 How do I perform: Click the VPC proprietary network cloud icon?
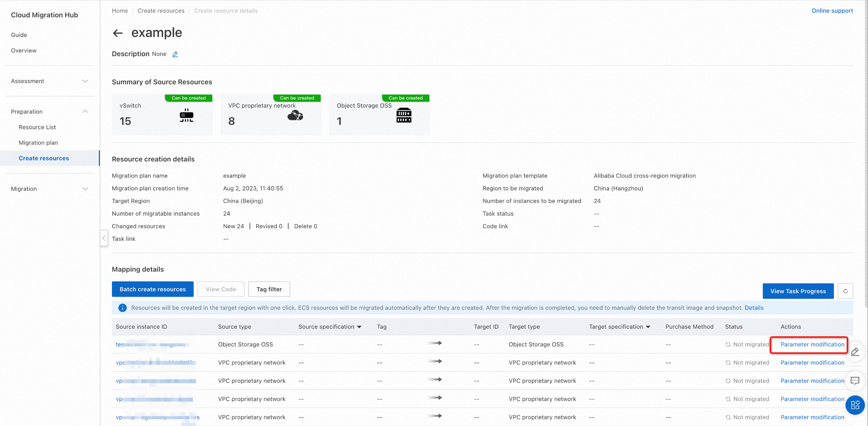tap(295, 115)
